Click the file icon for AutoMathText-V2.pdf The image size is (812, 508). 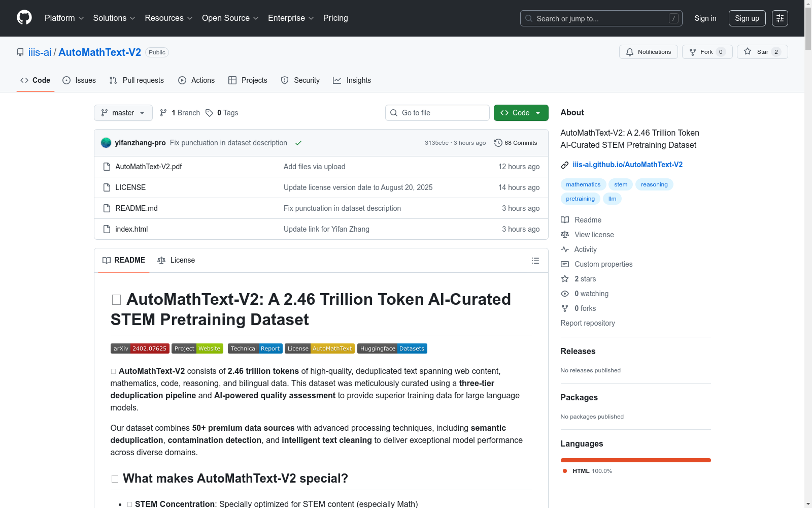tap(107, 167)
